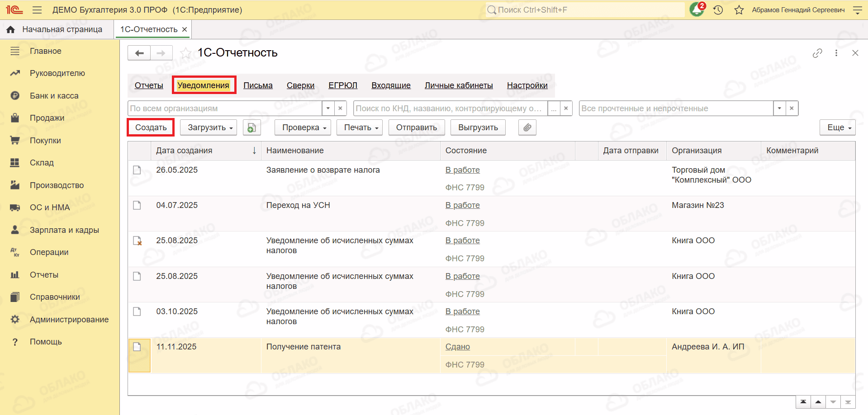Open the search selection ellipsis button
This screenshot has width=868, height=415.
554,108
